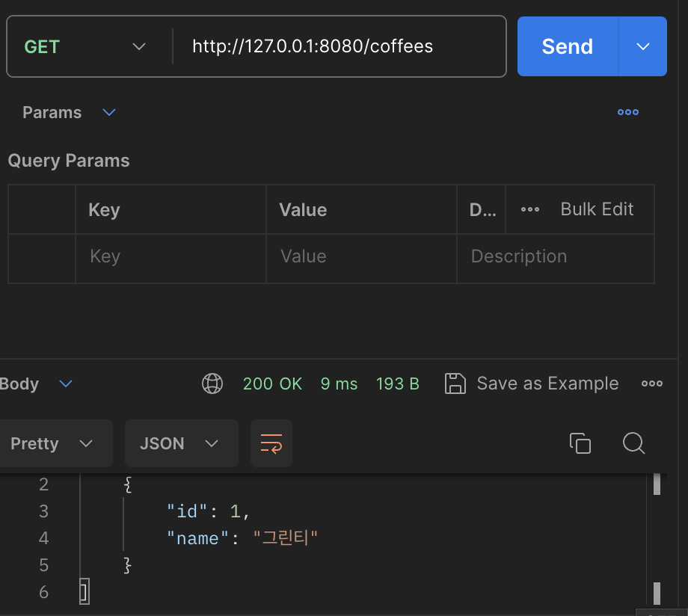Search the response with magnifier icon

(x=633, y=443)
